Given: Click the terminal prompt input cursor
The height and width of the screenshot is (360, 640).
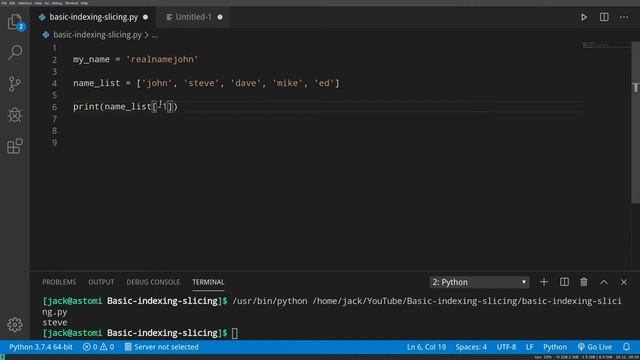Looking at the screenshot, I should pos(235,333).
